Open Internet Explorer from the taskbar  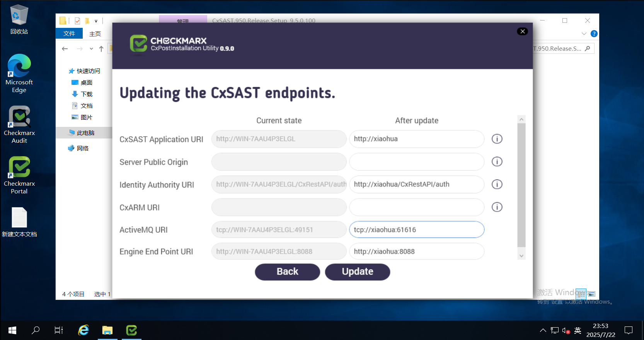pos(83,330)
